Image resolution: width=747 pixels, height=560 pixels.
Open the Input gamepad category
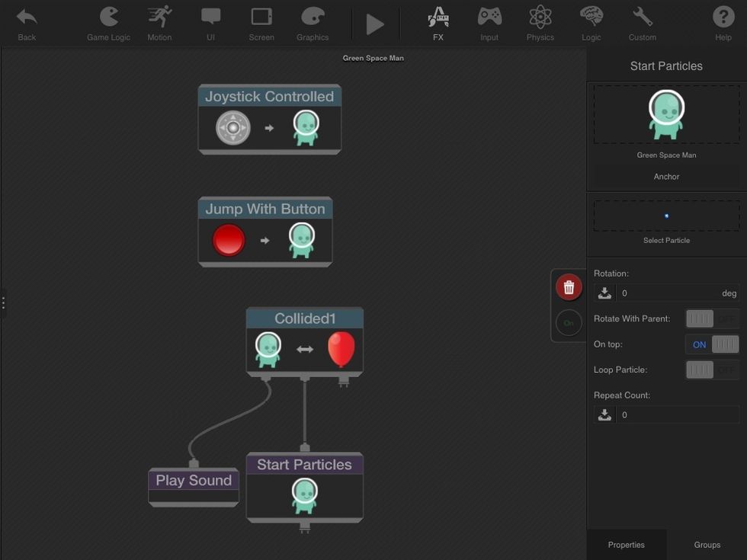489,23
